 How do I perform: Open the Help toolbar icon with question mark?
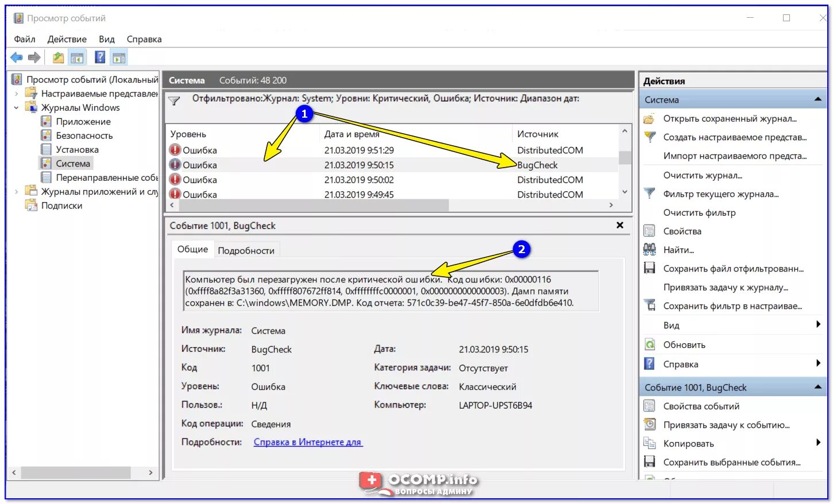pos(100,57)
